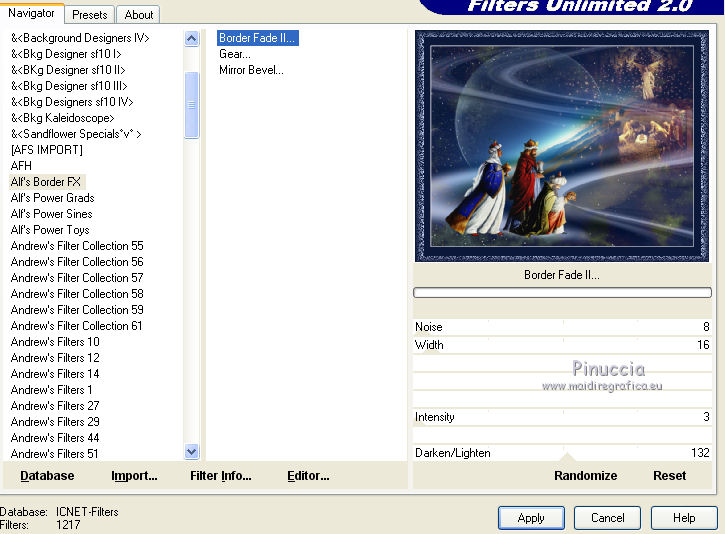Image resolution: width=725 pixels, height=534 pixels.
Task: Cancel the filter dialog
Action: (607, 518)
